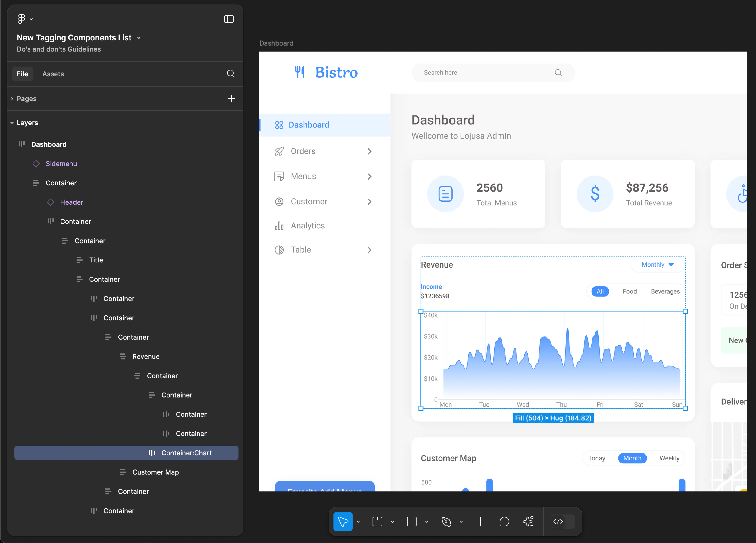Switch to the File tab

22,74
